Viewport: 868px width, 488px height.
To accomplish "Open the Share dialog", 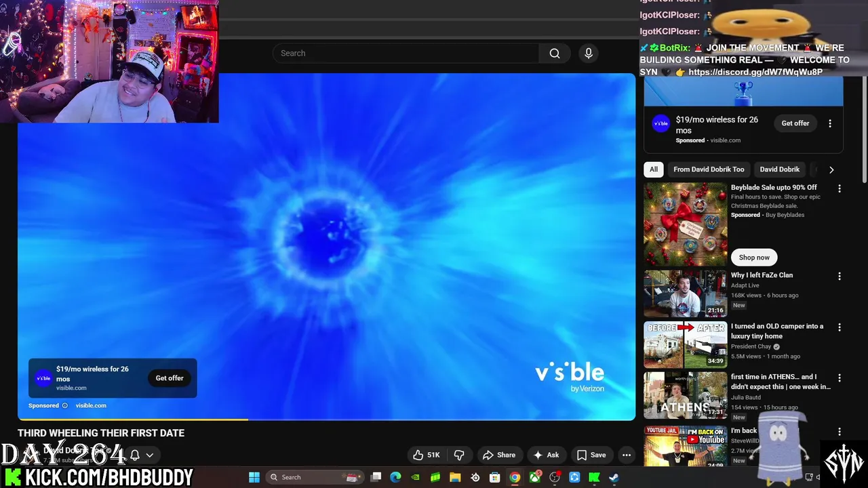I will [x=498, y=455].
